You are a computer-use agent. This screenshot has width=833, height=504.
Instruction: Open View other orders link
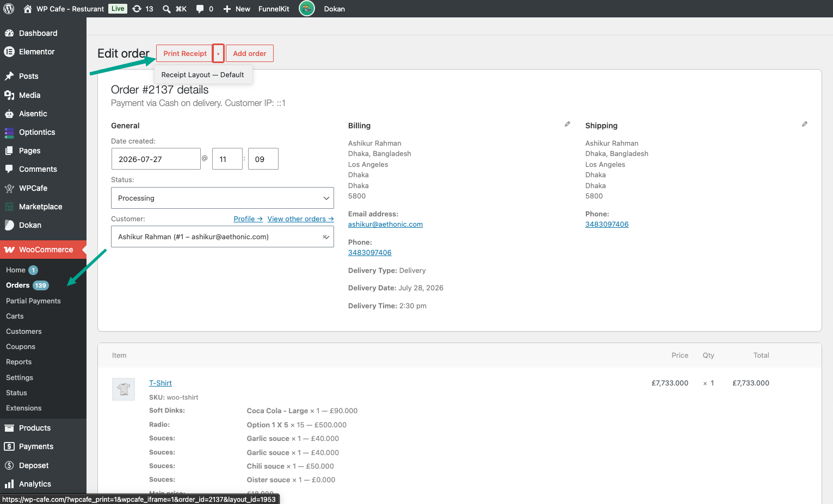click(x=300, y=219)
